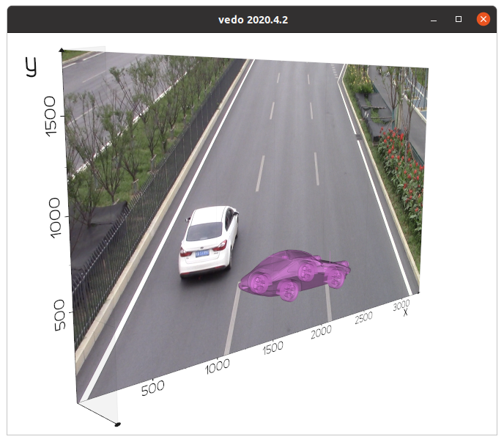Image resolution: width=504 pixels, height=442 pixels.
Task: Click the 1500 tick on the x axis
Action: (273, 347)
